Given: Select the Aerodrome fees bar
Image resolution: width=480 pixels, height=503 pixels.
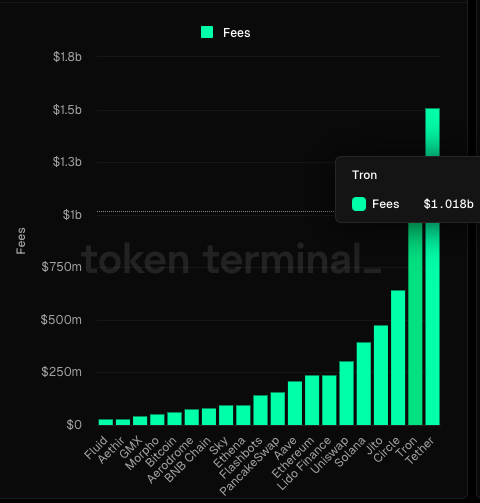Looking at the screenshot, I should click(192, 417).
